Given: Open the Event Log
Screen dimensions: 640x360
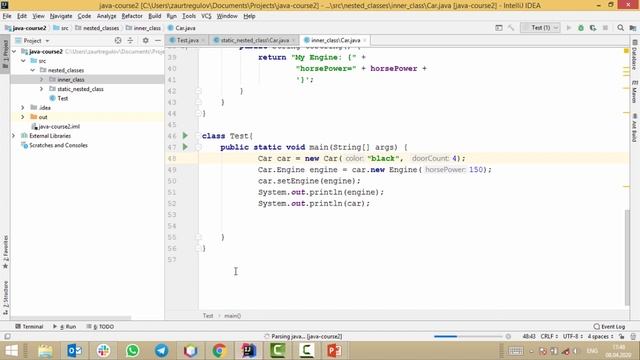Looking at the screenshot, I should [609, 327].
